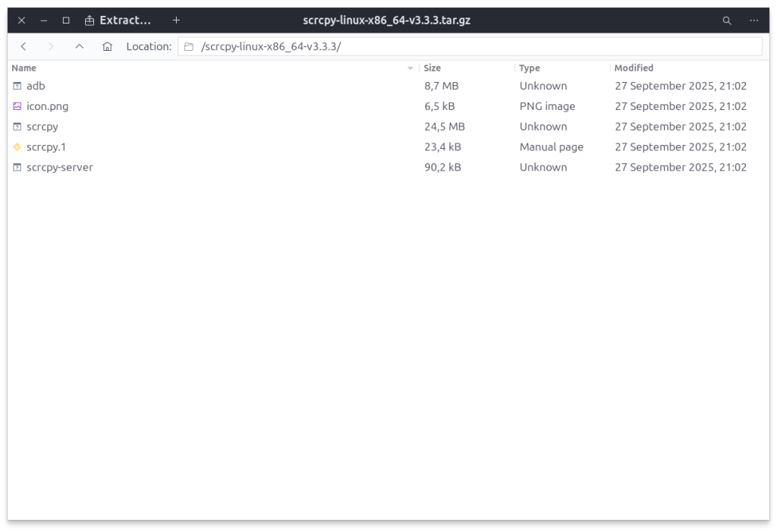Select the icon.png file icon
Image resolution: width=777 pixels, height=532 pixels.
coord(17,106)
